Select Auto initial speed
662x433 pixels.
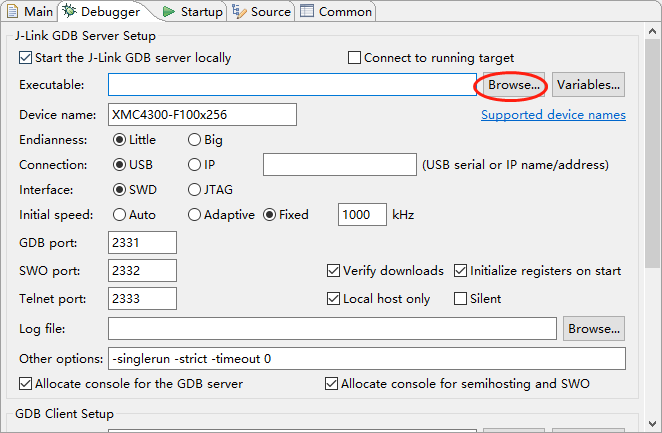pos(119,215)
